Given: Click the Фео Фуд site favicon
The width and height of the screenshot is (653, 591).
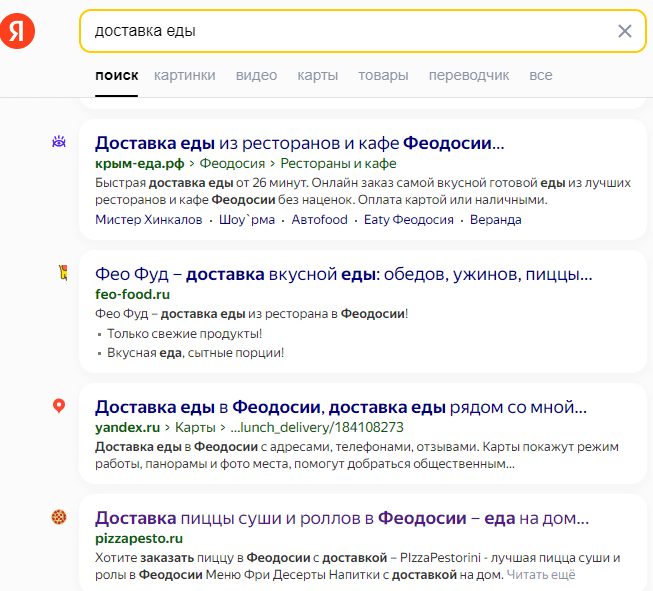Looking at the screenshot, I should point(59,272).
